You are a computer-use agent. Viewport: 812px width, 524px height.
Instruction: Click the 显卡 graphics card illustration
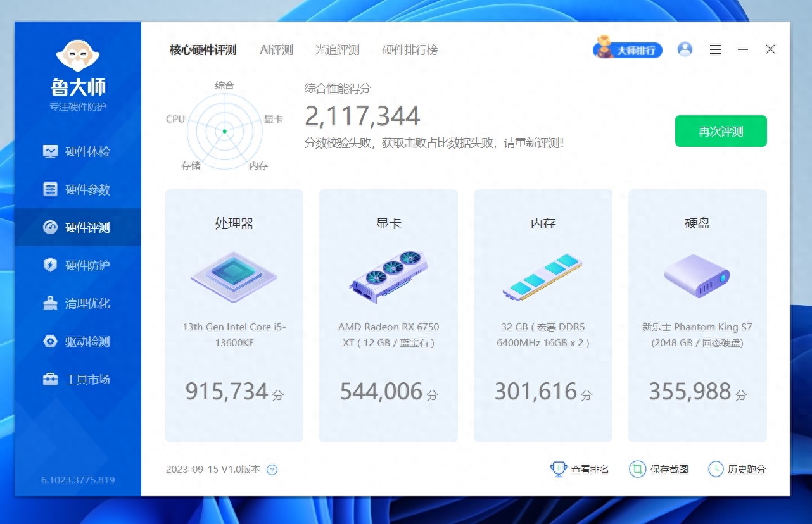388,276
